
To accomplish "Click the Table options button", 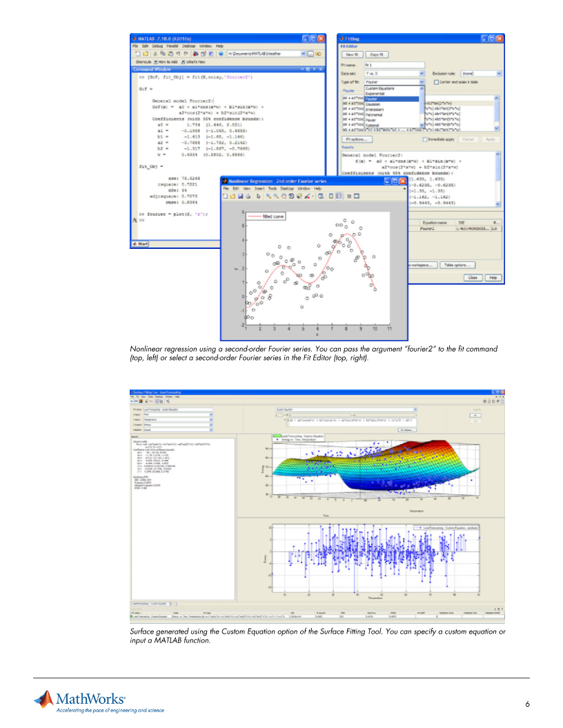I will [457, 265].
